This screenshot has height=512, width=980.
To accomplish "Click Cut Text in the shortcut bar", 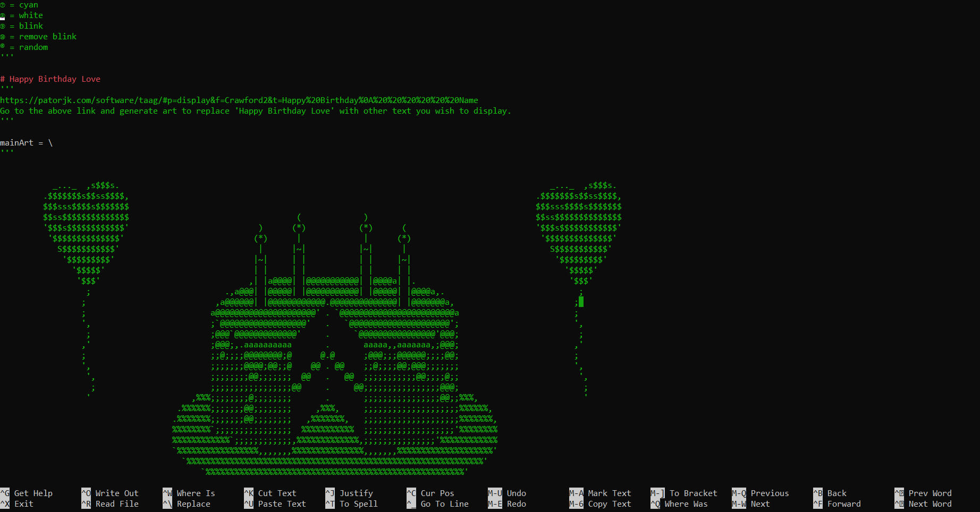I will pyautogui.click(x=276, y=493).
